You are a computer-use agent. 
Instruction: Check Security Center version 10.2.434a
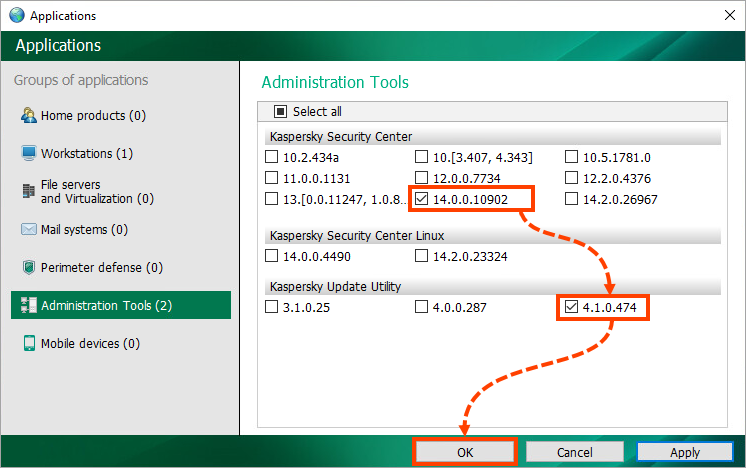point(271,157)
